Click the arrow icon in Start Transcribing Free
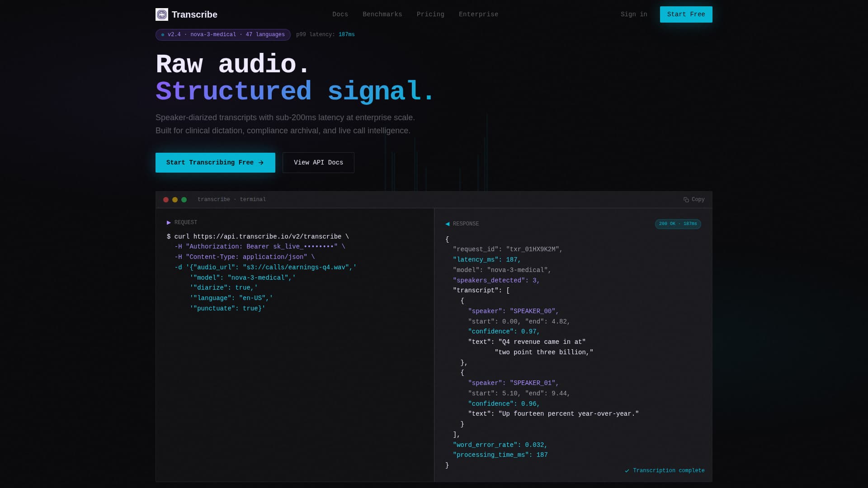Viewport: 868px width, 488px height. [x=261, y=163]
